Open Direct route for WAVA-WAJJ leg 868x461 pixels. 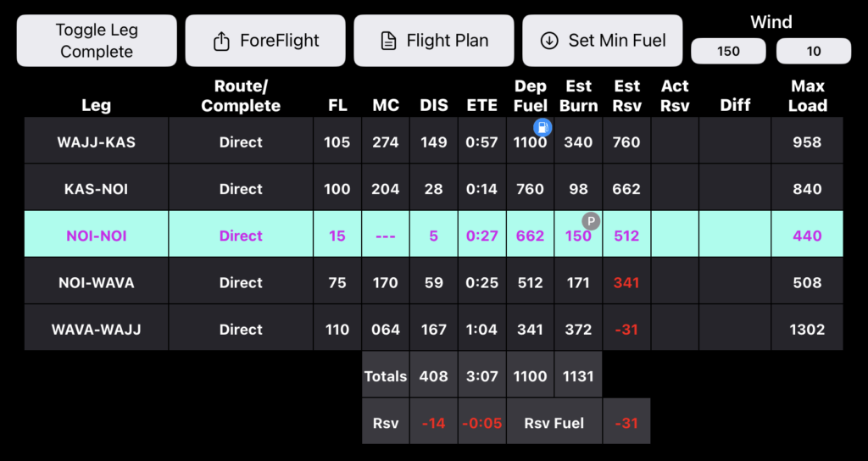241,329
